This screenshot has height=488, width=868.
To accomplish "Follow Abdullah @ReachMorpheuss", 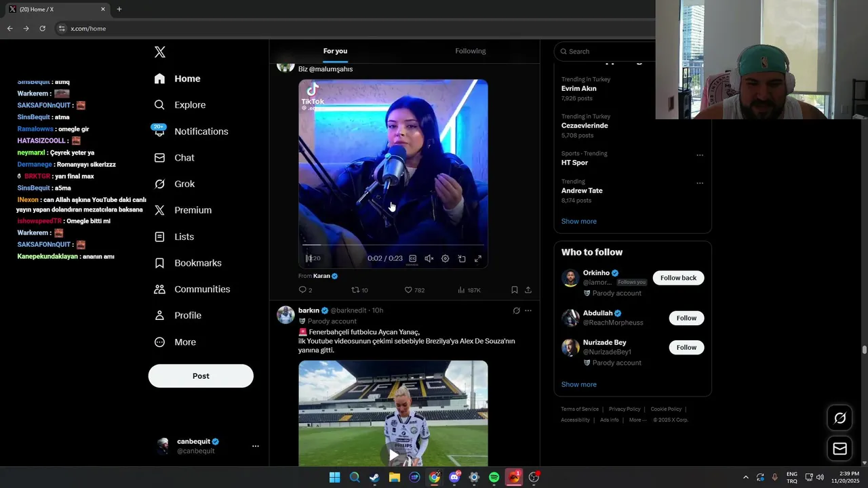I will pyautogui.click(x=686, y=318).
